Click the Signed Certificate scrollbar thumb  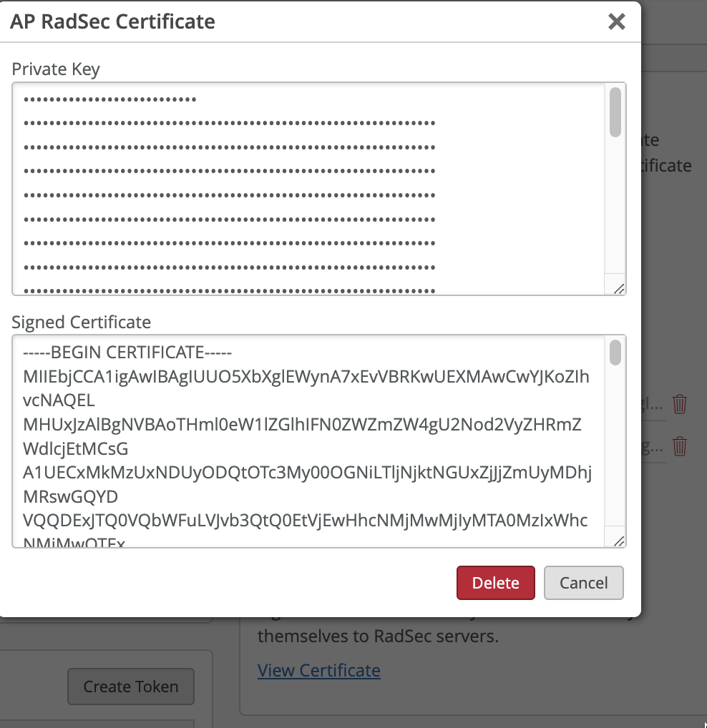click(615, 353)
